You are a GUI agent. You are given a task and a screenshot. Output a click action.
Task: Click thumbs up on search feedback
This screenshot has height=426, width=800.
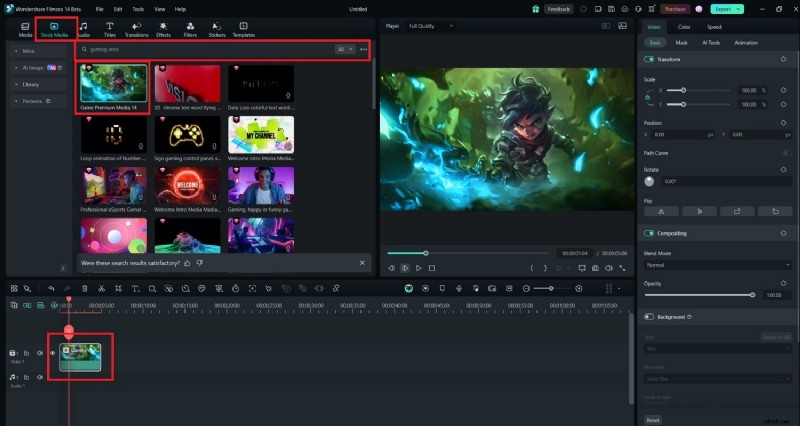187,262
